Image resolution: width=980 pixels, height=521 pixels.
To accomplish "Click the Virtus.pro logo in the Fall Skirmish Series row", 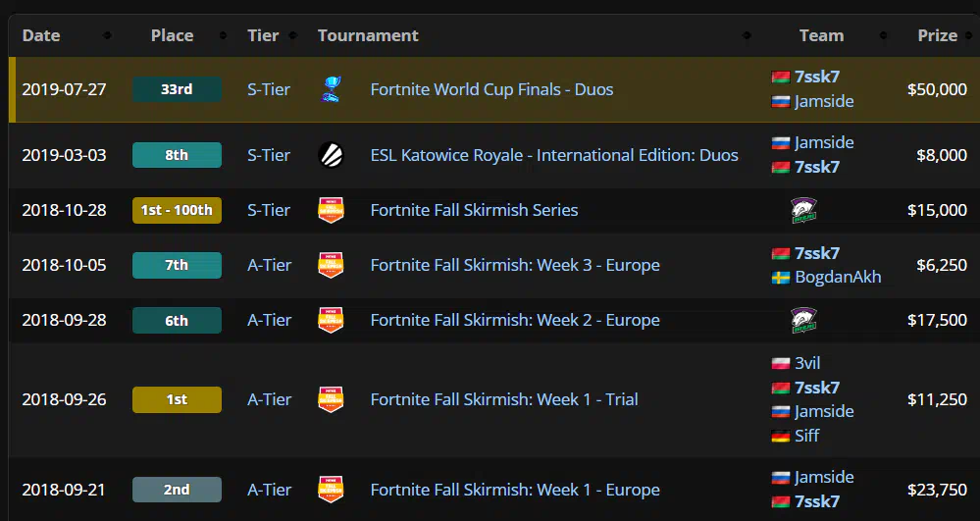I will point(804,210).
